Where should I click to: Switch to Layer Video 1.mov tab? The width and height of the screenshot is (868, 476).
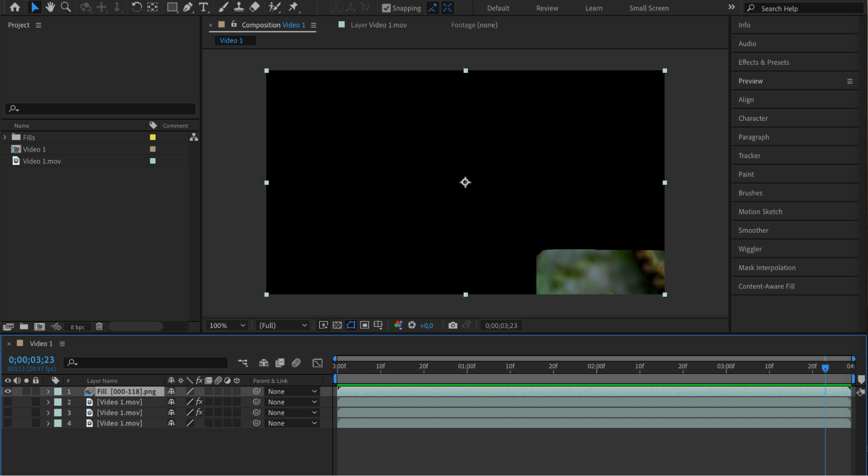[x=378, y=25]
